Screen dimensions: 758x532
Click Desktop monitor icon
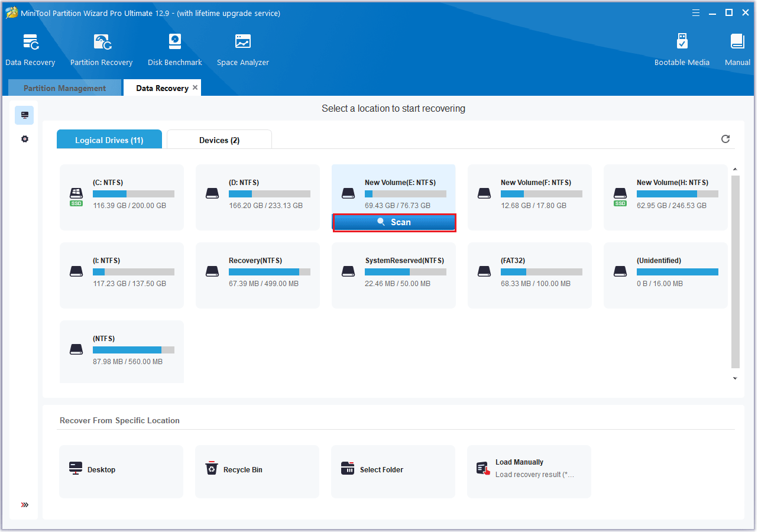76,469
